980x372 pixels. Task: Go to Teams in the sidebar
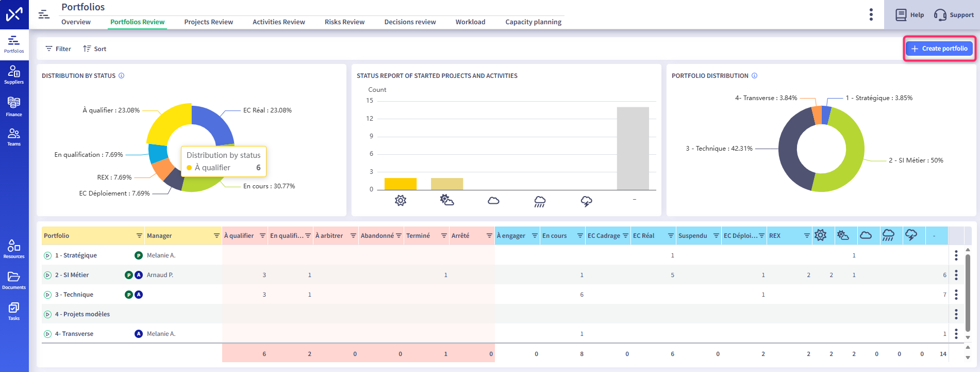click(14, 137)
